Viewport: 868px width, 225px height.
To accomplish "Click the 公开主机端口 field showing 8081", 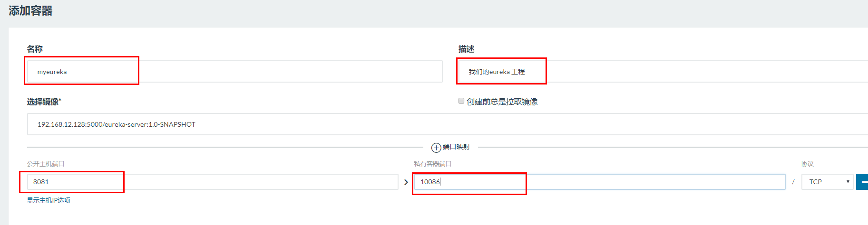I will [x=213, y=182].
